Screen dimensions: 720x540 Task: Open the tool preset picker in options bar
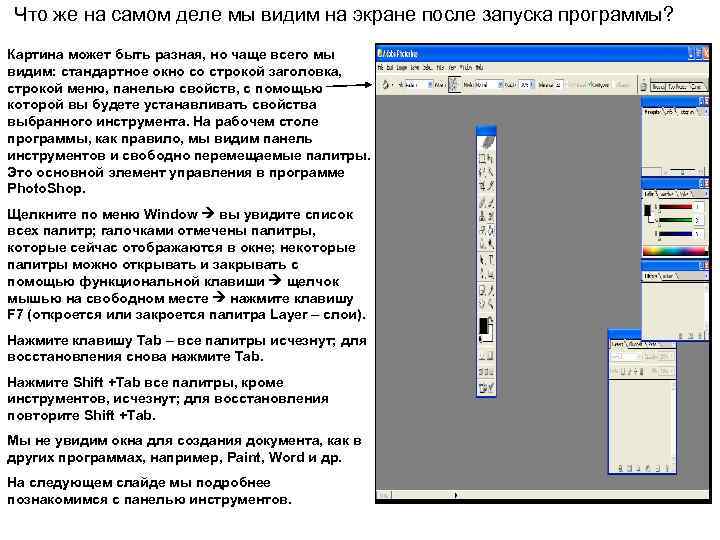[x=387, y=84]
